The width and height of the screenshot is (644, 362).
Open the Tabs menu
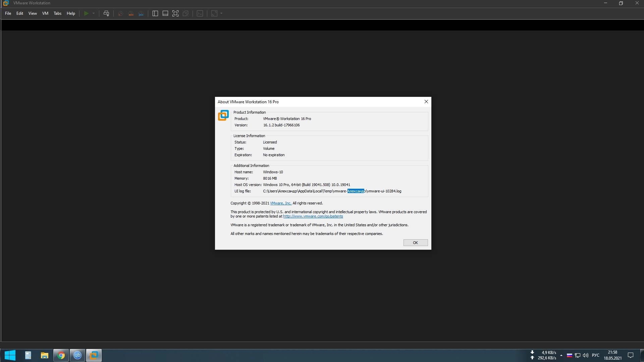(58, 13)
